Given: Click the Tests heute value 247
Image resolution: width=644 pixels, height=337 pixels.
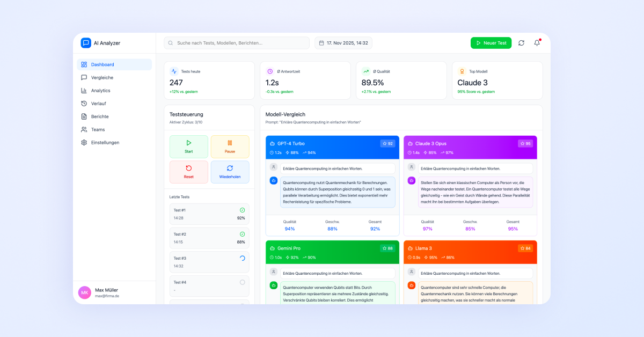Looking at the screenshot, I should coord(176,83).
